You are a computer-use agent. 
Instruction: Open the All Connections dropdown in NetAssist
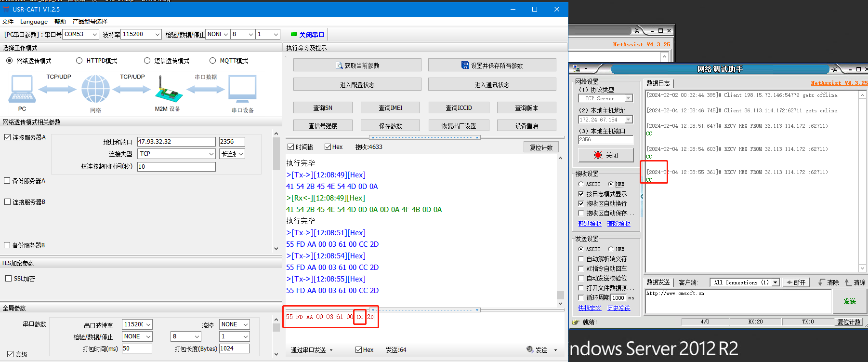click(776, 282)
